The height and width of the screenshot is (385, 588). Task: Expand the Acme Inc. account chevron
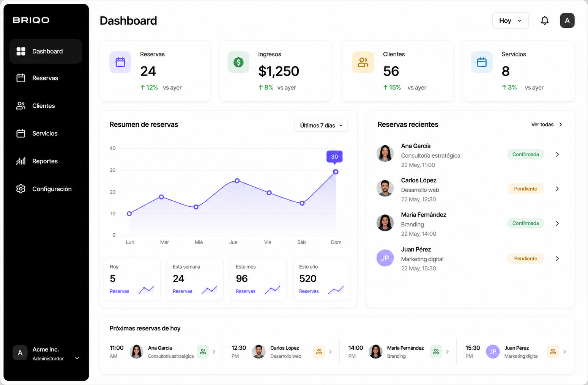pyautogui.click(x=77, y=358)
